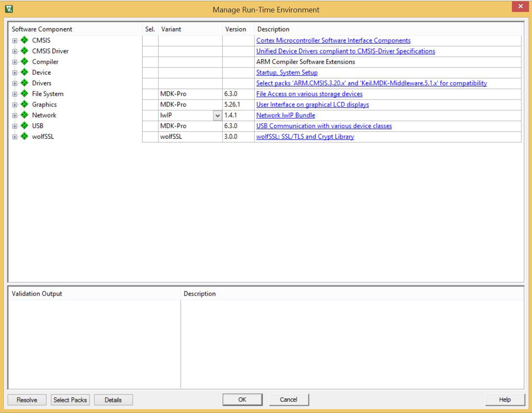532x413 pixels.
Task: Open the Network variant lwIP dropdown
Action: 217,115
